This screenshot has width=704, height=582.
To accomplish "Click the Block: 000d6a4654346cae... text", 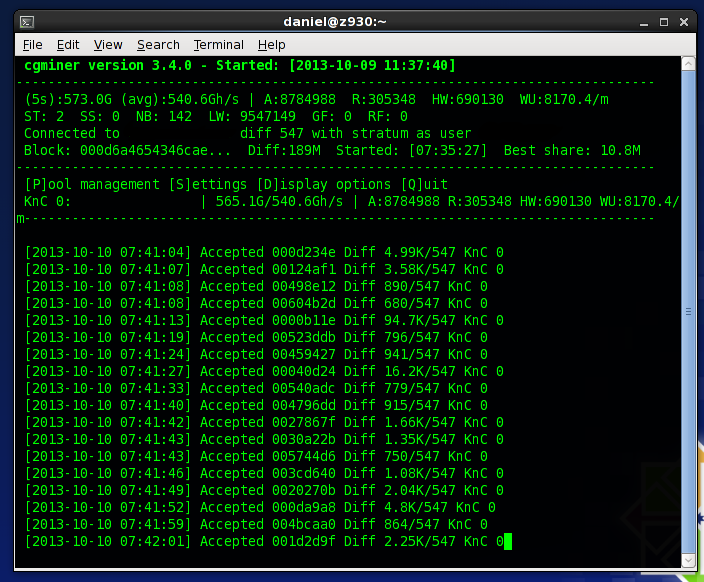I will point(127,150).
